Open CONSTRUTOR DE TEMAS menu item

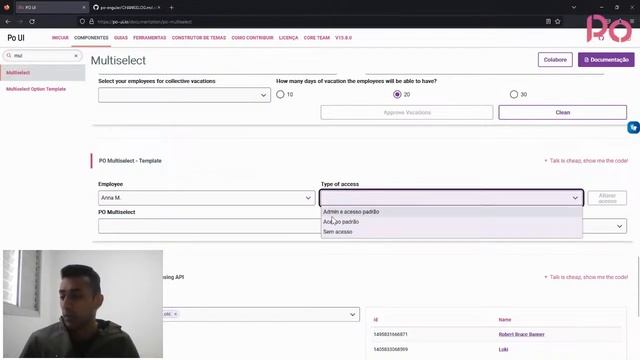pos(199,38)
